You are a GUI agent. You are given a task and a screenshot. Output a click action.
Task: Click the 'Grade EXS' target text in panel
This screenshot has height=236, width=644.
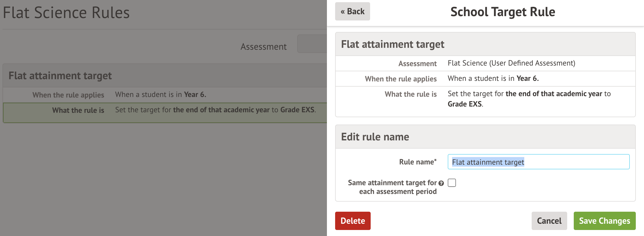pos(465,104)
